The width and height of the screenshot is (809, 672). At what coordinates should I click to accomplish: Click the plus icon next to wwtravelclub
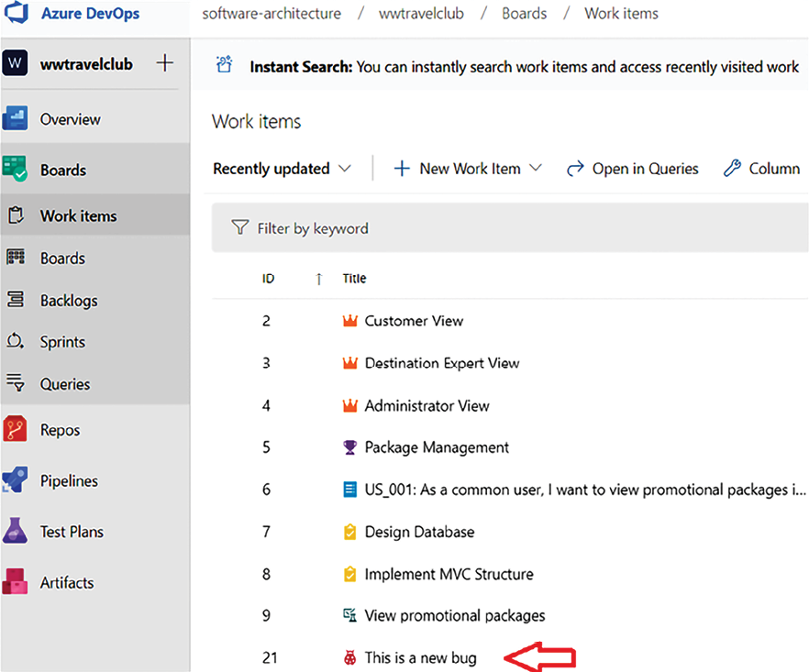pos(165,63)
